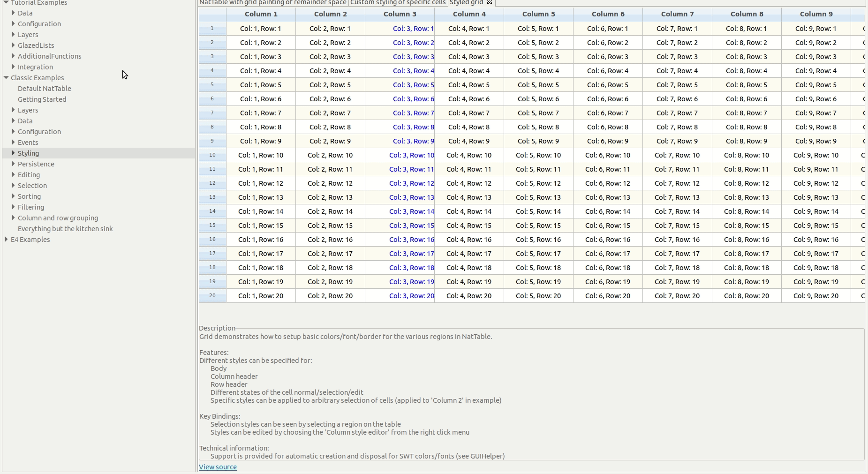Viewport: 868px width, 474px height.
Task: Click cell 'Col: 9, Row: 6'
Action: point(816,99)
